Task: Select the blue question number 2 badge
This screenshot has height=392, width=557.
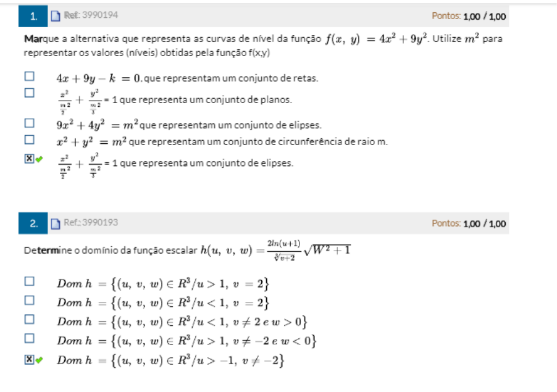Action: tap(35, 223)
